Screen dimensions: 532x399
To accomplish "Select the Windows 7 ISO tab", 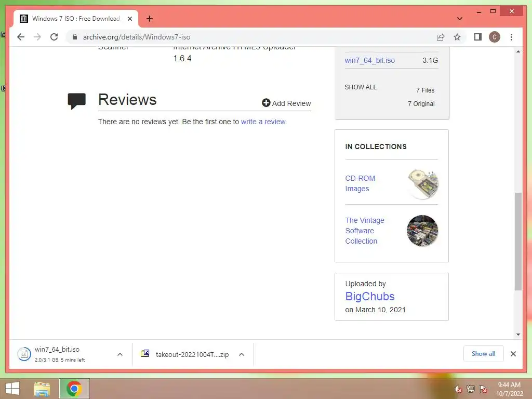I will point(76,19).
